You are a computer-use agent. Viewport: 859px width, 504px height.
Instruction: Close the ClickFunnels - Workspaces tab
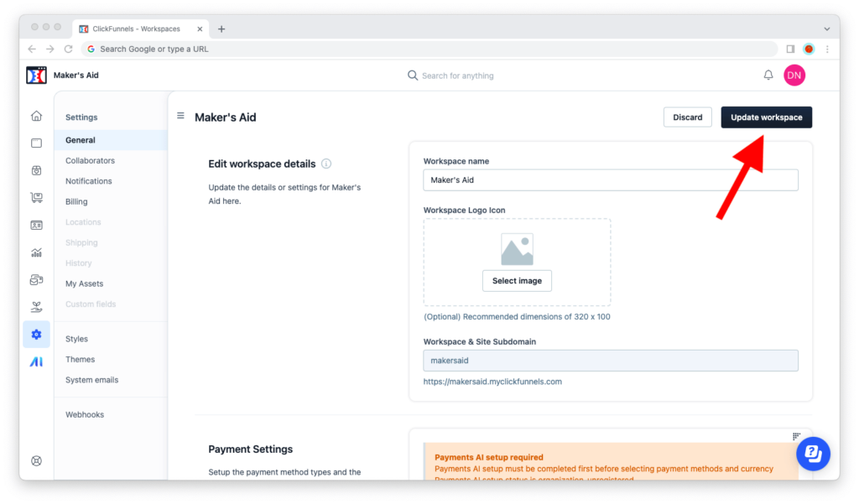(200, 29)
